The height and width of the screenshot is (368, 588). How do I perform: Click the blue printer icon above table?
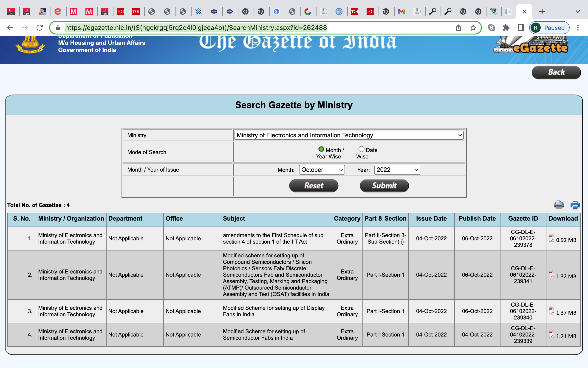[x=575, y=205]
